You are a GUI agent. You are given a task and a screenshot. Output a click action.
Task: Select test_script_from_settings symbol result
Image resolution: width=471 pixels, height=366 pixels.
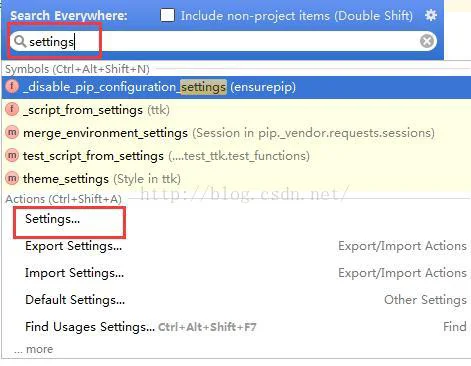(x=236, y=156)
